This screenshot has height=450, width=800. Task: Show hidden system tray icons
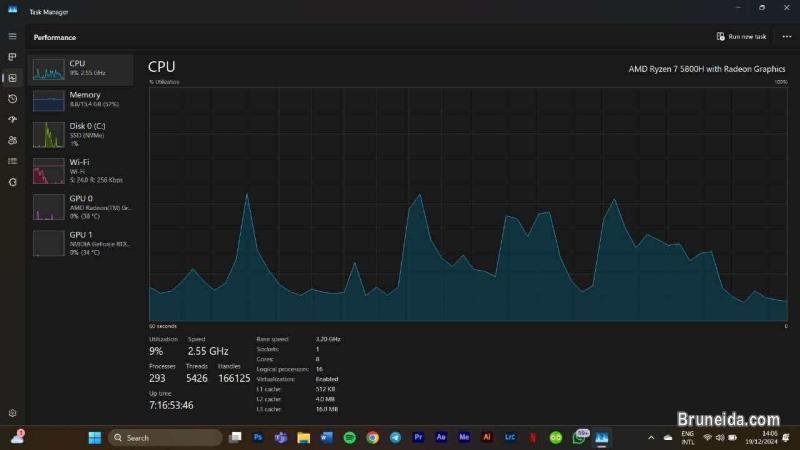pos(651,438)
